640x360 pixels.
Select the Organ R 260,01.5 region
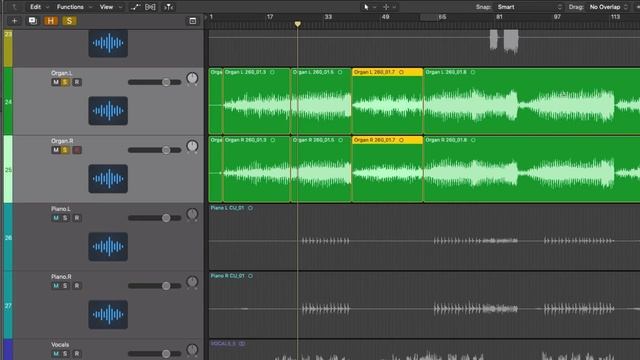(x=321, y=169)
